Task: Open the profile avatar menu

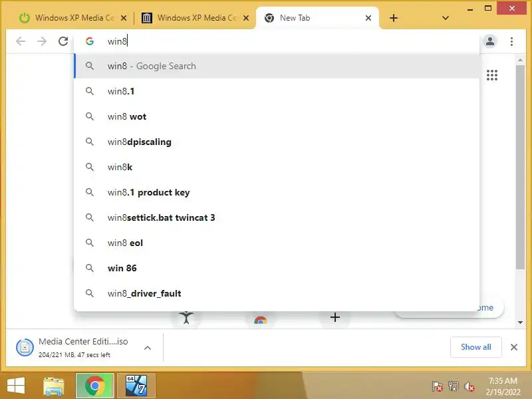Action: pos(490,41)
